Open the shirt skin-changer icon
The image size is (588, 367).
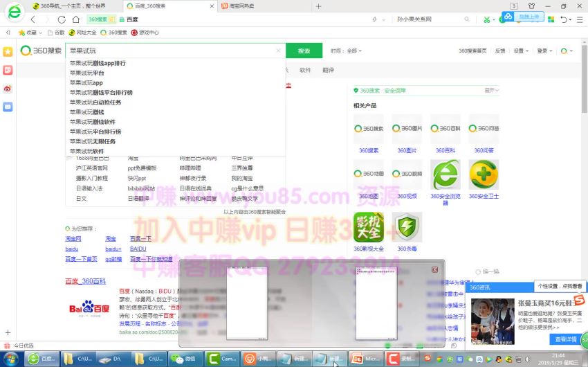tap(531, 6)
